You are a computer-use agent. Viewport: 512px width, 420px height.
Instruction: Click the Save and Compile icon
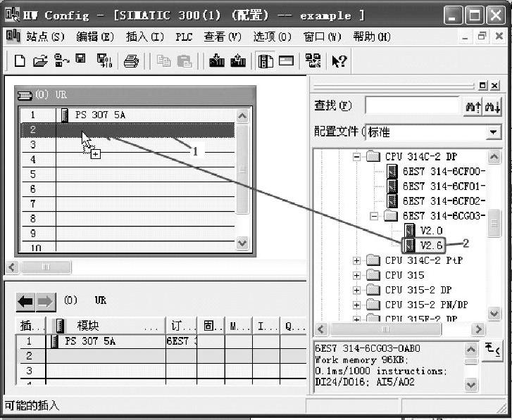(104, 61)
